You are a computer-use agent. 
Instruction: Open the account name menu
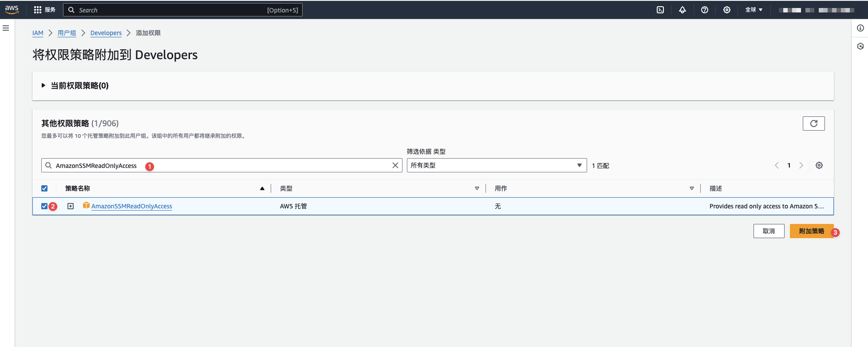coord(817,10)
